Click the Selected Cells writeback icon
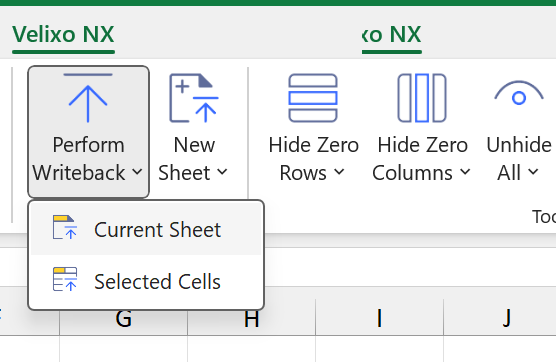Viewport: 556px width, 362px height. (x=65, y=279)
